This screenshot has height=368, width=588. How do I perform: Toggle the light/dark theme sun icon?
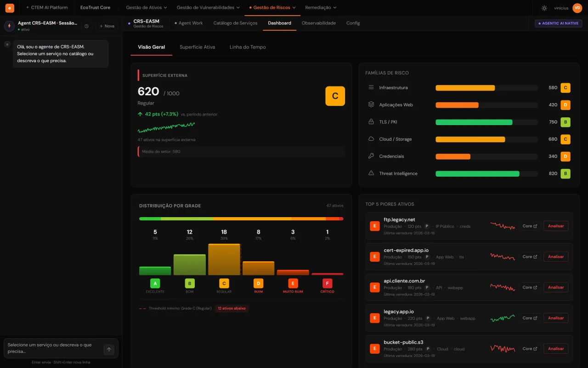pyautogui.click(x=544, y=8)
